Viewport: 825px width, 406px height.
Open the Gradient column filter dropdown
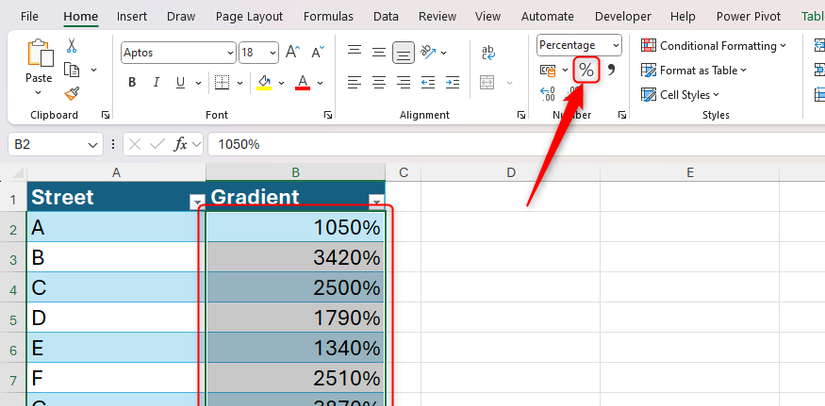377,202
